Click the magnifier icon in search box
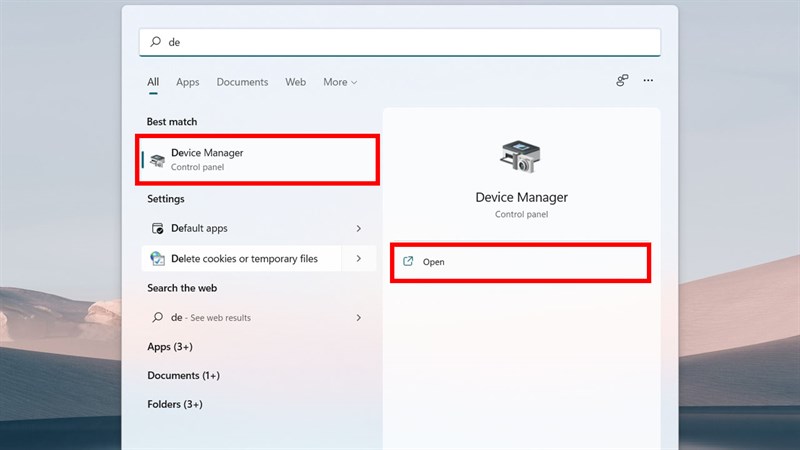The image size is (800, 450). [x=155, y=42]
